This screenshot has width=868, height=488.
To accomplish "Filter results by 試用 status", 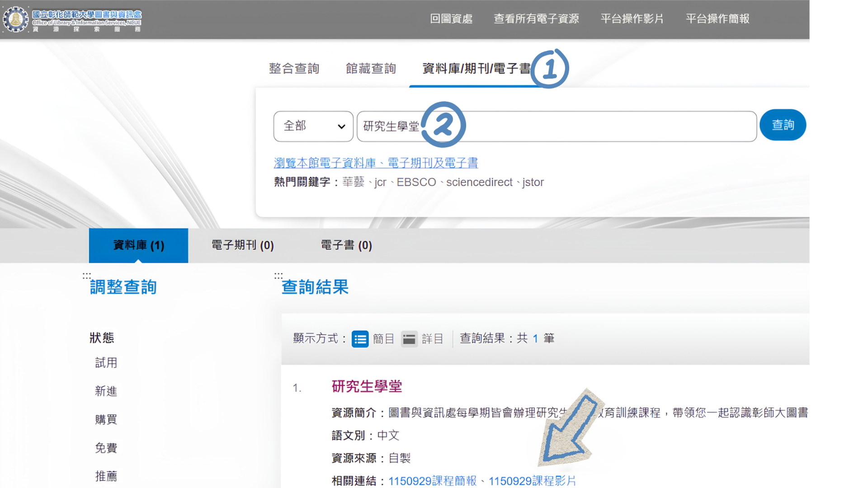I will point(106,362).
